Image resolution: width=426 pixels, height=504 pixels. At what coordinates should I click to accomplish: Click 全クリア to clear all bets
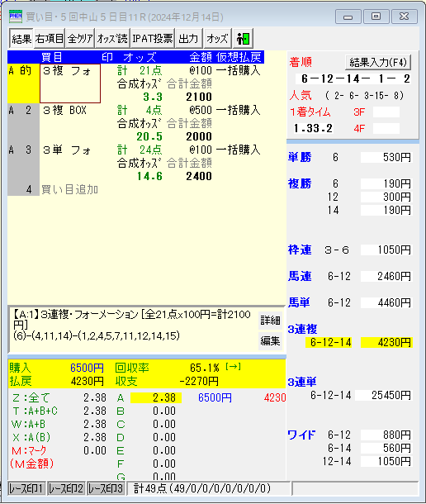80,39
